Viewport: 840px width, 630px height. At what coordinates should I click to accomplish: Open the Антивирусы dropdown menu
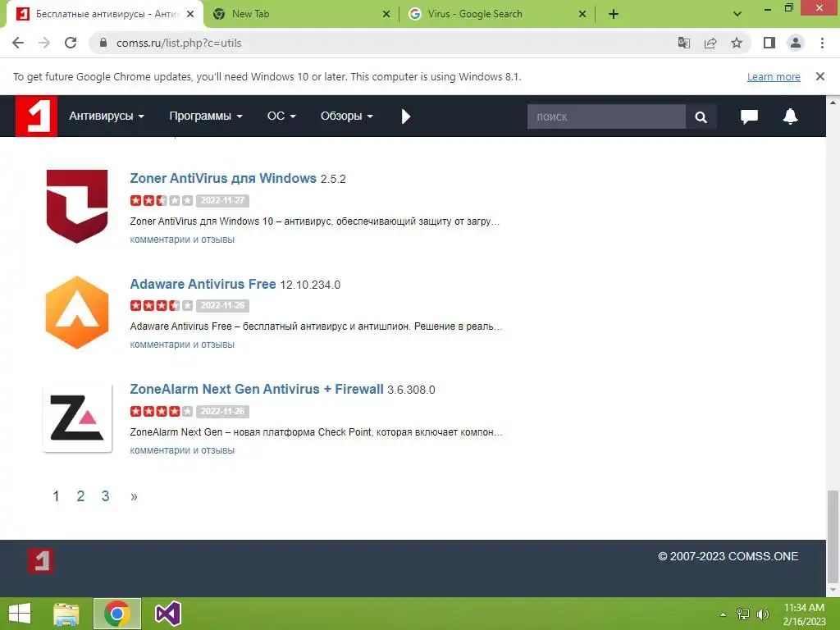point(106,116)
